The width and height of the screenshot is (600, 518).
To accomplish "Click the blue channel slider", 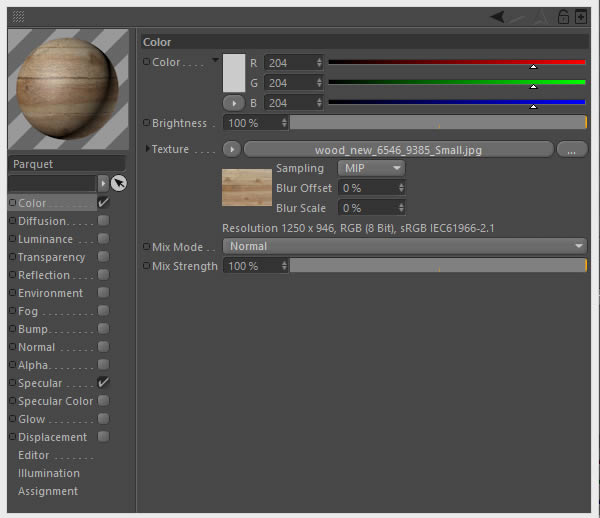I will [x=457, y=102].
